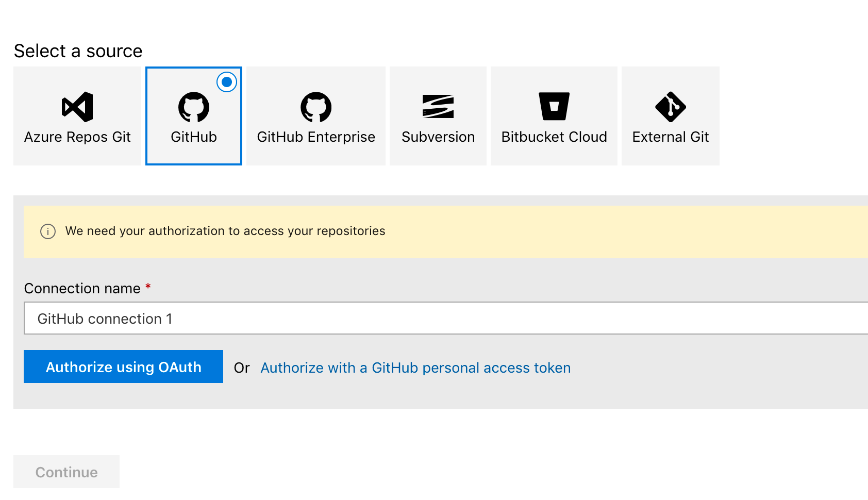Viewport: 868px width, 500px height.
Task: Select the Azure Repos Git icon
Action: pos(77,107)
